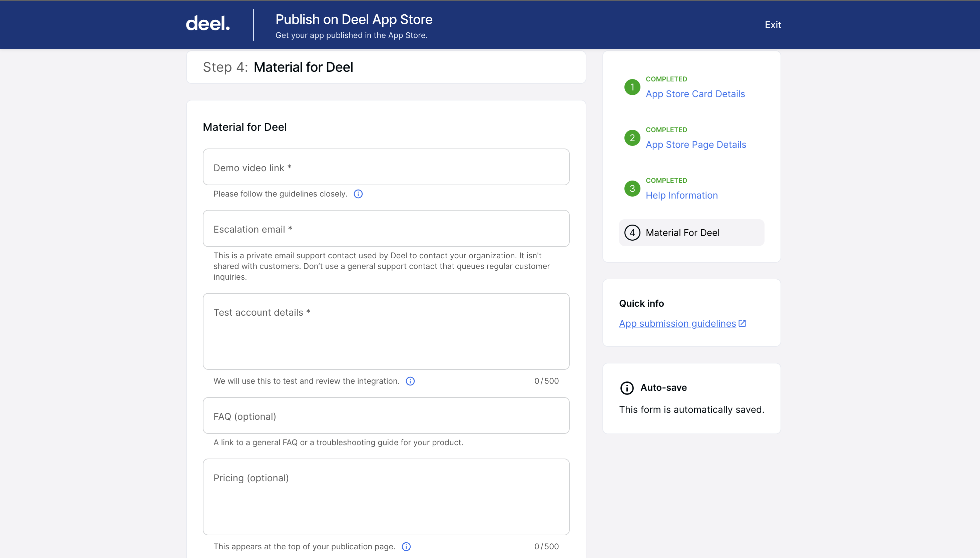Focus the Pricing (optional) textarea
Viewport: 980px width, 558px height.
pos(386,497)
